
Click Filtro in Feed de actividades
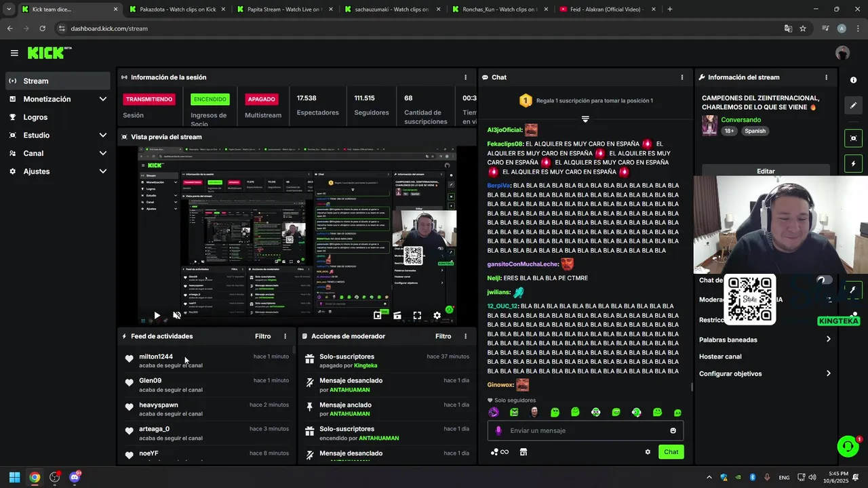[262, 336]
